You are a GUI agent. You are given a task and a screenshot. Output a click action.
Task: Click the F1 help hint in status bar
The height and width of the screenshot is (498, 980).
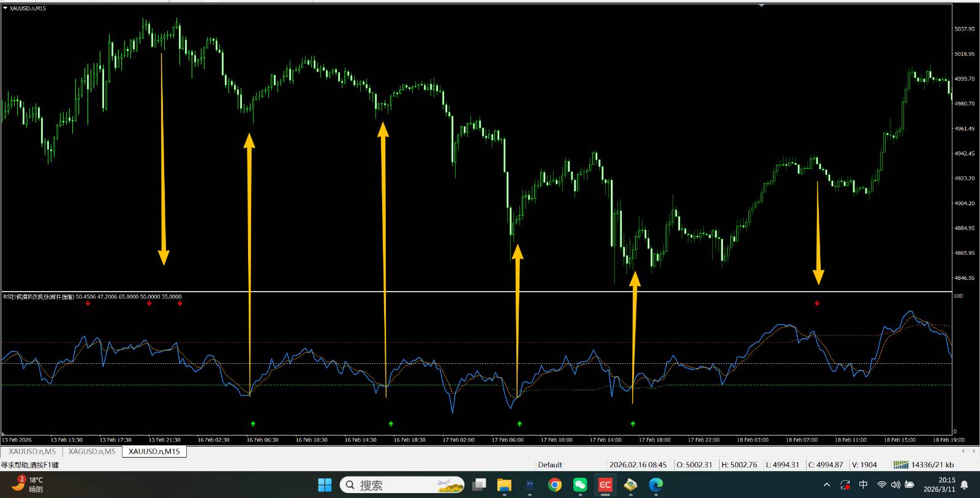pos(29,465)
